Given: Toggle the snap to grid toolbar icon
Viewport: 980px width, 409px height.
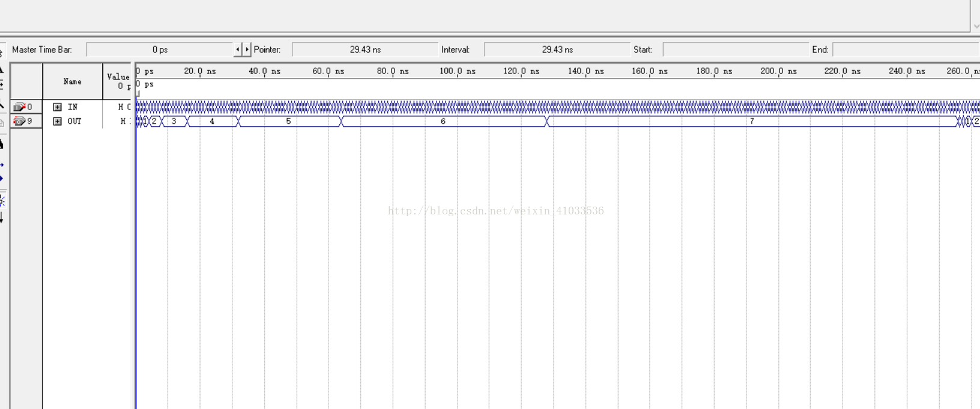Looking at the screenshot, I should tap(2, 201).
